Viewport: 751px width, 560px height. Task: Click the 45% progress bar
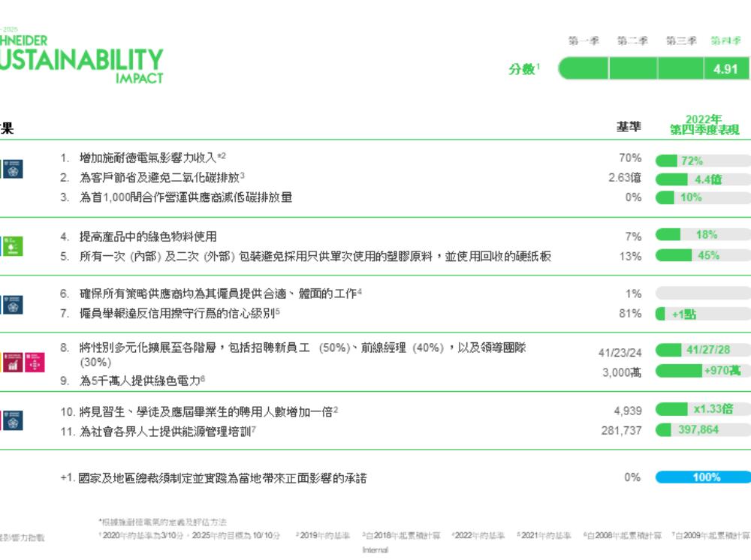(x=703, y=255)
